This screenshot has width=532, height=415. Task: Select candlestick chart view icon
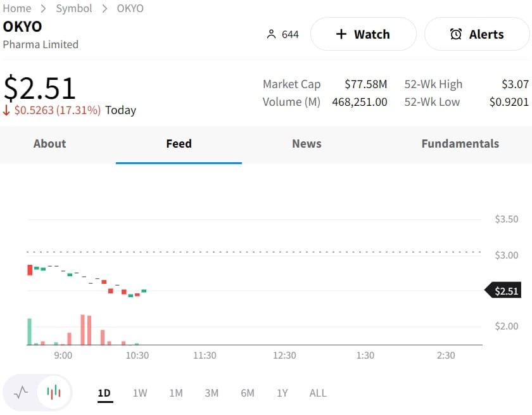(54, 392)
